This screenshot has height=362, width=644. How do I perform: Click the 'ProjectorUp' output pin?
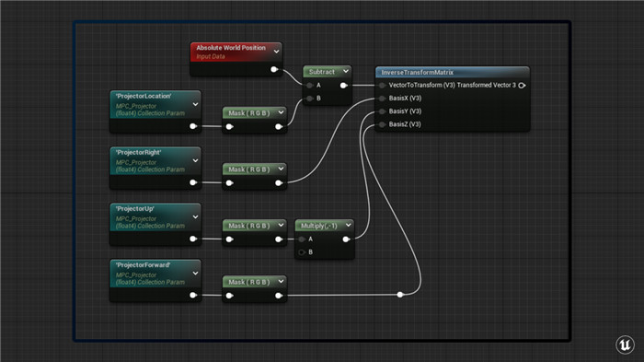(x=193, y=239)
